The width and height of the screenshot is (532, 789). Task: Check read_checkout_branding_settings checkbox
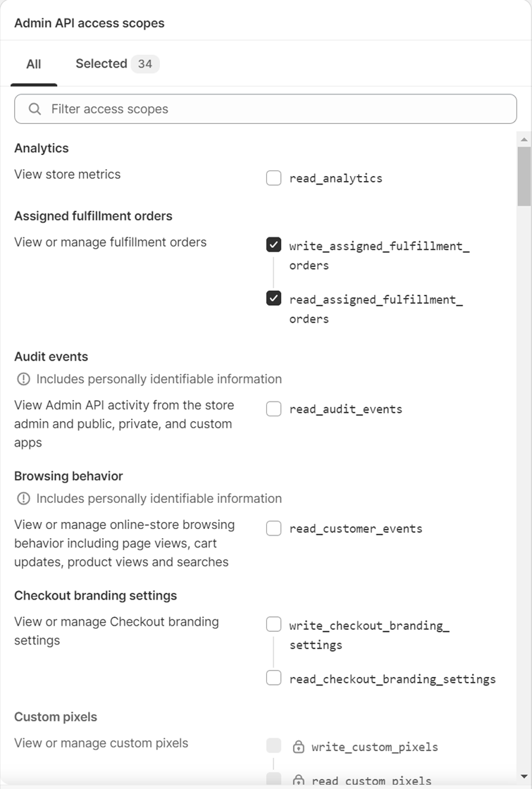(x=274, y=678)
